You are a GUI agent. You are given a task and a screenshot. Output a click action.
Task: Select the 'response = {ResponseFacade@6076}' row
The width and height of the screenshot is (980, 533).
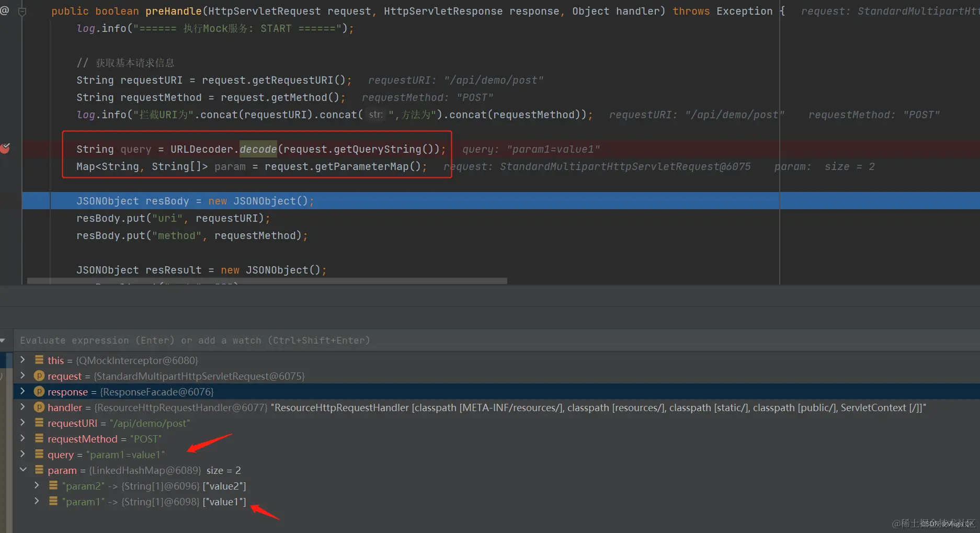496,392
